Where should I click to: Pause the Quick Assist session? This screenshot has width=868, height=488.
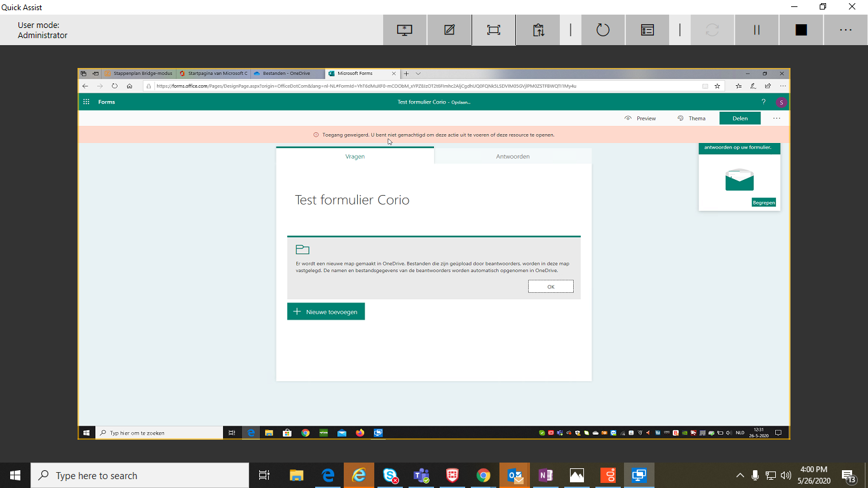point(756,29)
